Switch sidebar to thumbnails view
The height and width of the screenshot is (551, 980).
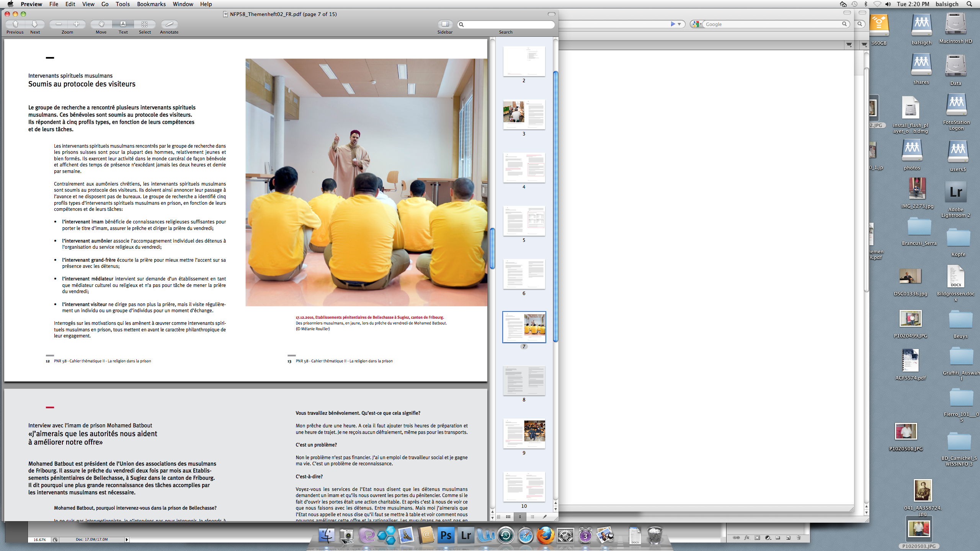(x=520, y=517)
